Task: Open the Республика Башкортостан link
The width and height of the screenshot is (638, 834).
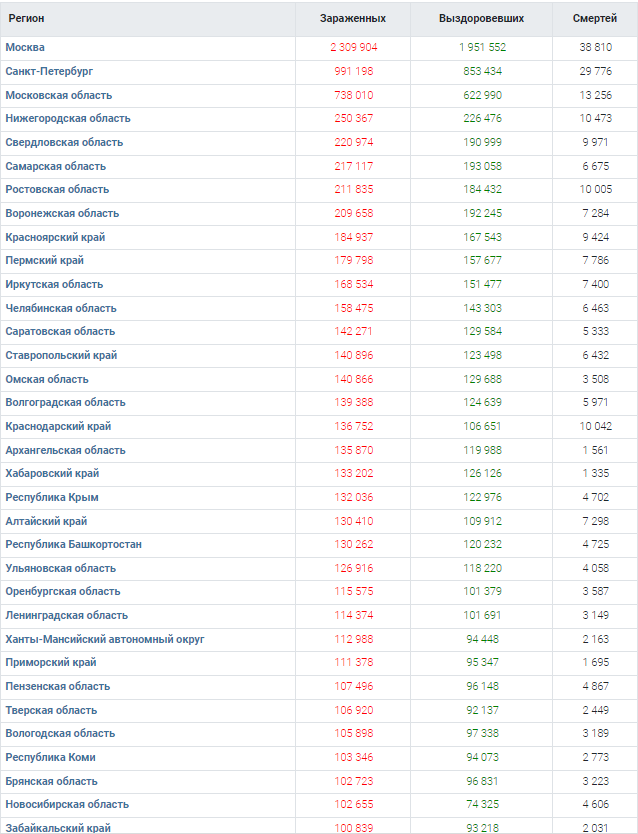Action: 74,544
